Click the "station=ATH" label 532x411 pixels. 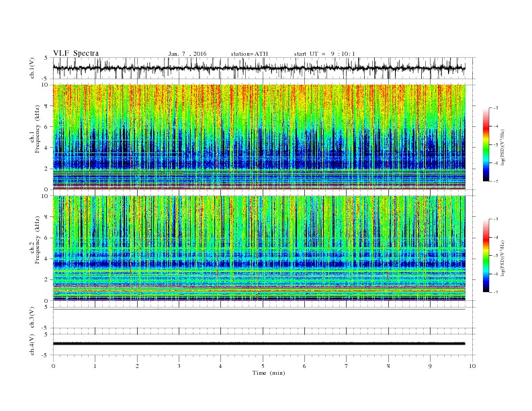[249, 54]
